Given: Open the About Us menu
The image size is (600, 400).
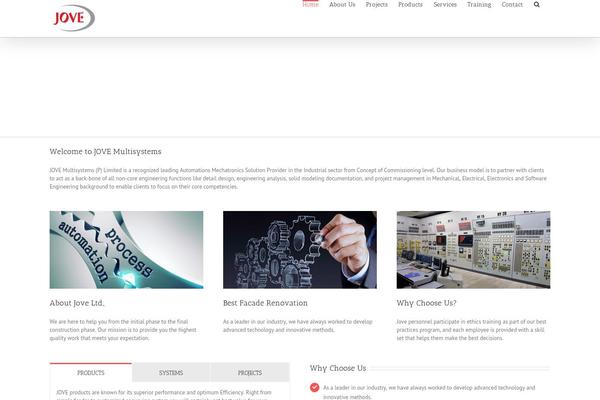Looking at the screenshot, I should (x=342, y=5).
